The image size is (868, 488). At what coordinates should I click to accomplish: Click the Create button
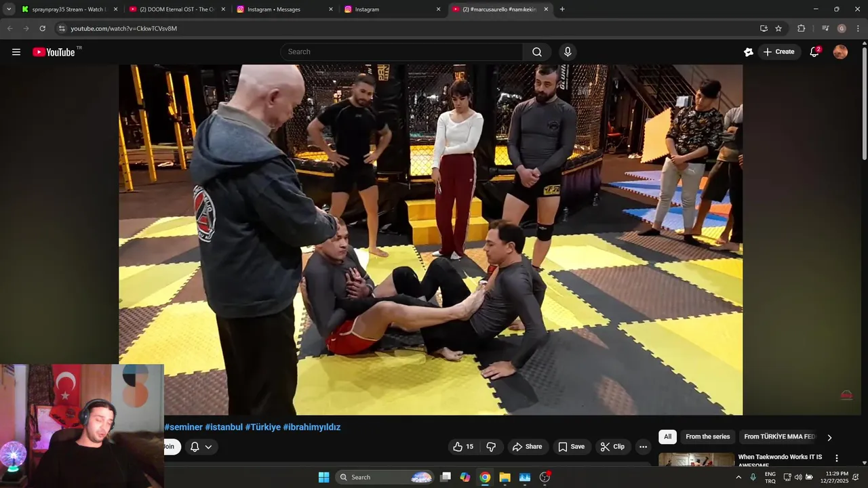click(x=778, y=52)
